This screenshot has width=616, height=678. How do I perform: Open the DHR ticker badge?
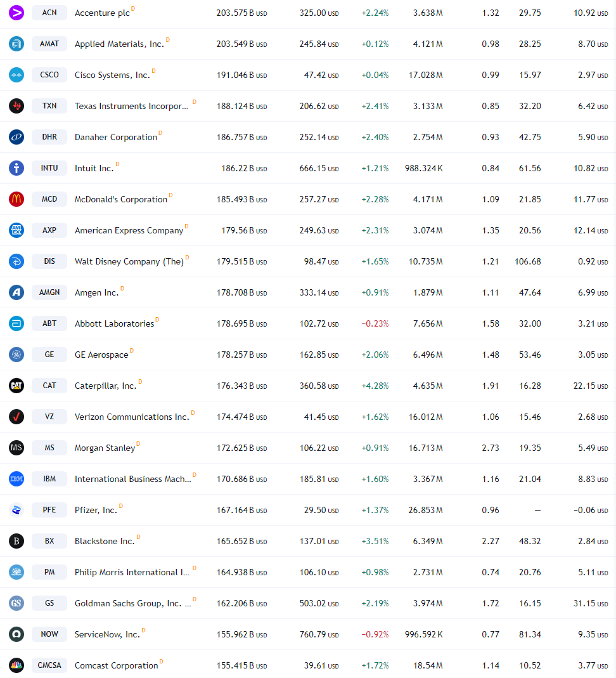tap(49, 137)
